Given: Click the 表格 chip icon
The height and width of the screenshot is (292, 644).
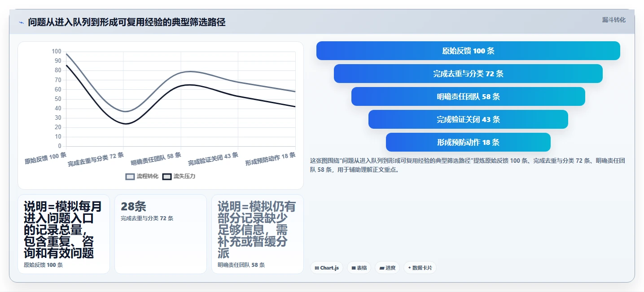Looking at the screenshot, I should [x=354, y=268].
